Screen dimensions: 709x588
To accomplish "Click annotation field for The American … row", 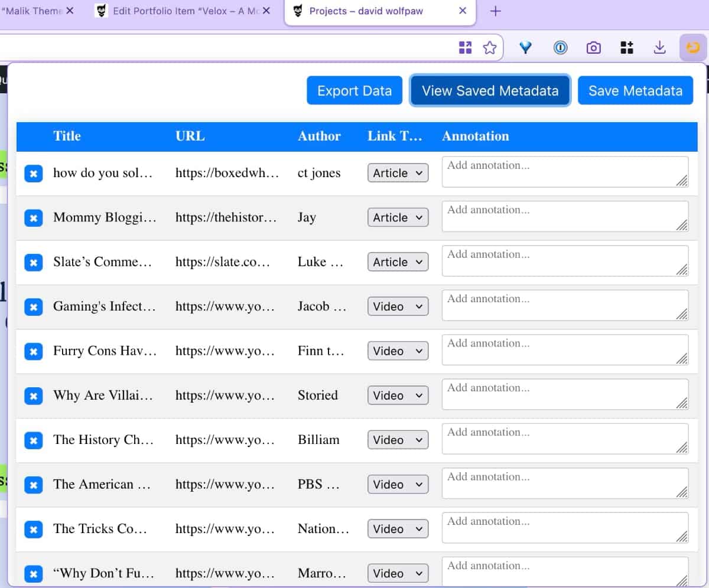I will (x=565, y=484).
